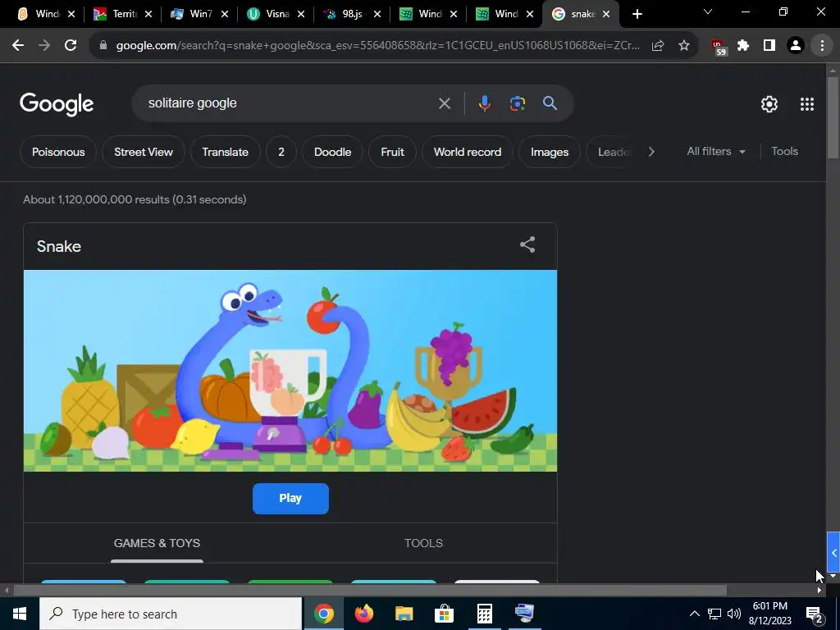840x630 pixels.
Task: Filter results by Fruit
Action: pos(392,152)
